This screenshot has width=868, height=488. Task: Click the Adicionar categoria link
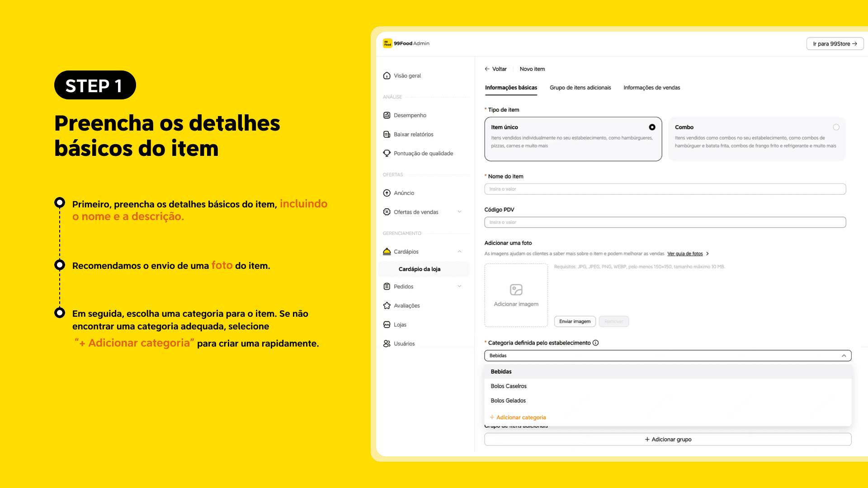518,418
